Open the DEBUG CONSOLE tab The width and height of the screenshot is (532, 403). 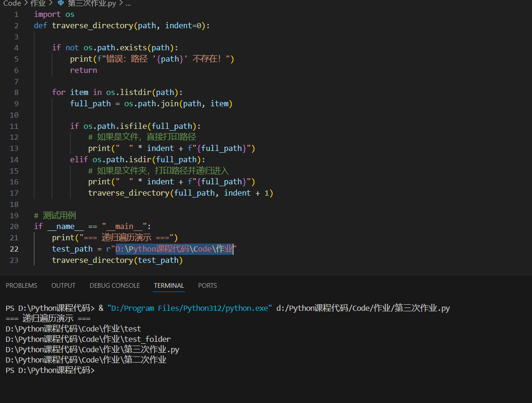(115, 285)
